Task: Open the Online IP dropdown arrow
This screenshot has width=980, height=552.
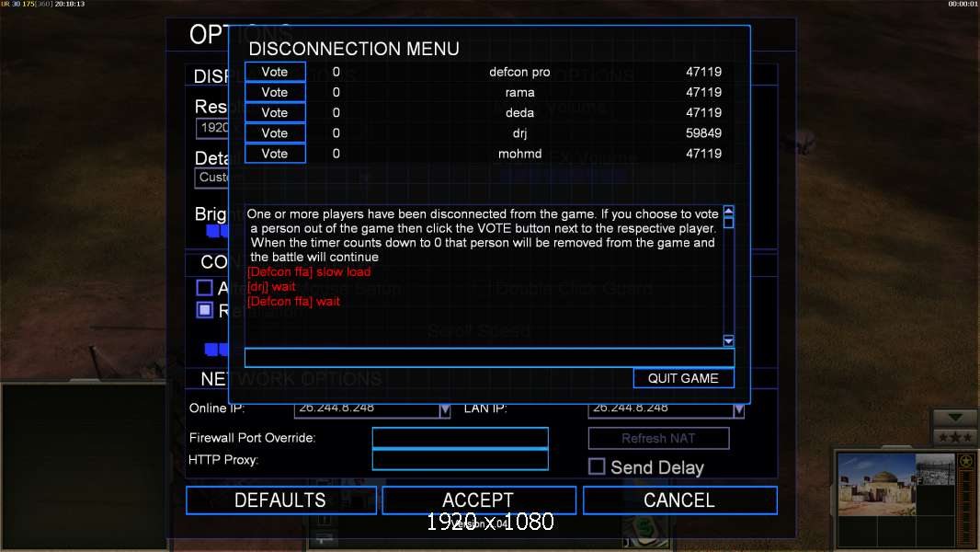Action: click(x=444, y=410)
